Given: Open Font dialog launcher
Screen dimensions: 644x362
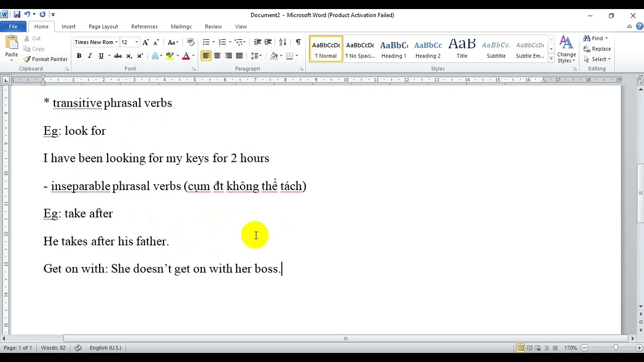Looking at the screenshot, I should pyautogui.click(x=194, y=69).
